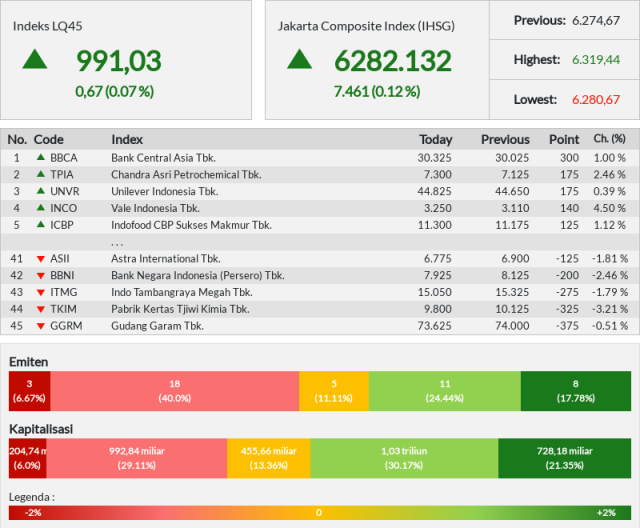The image size is (640, 528).
Task: Select Kapitalisasi segment 1,03 triliun
Action: coord(404,458)
